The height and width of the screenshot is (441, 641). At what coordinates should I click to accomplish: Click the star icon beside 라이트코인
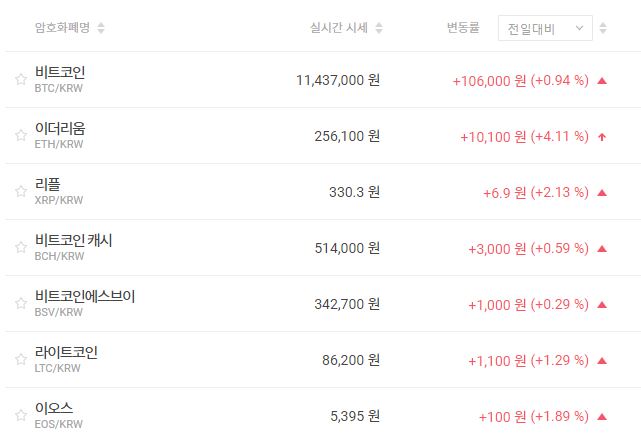point(20,360)
